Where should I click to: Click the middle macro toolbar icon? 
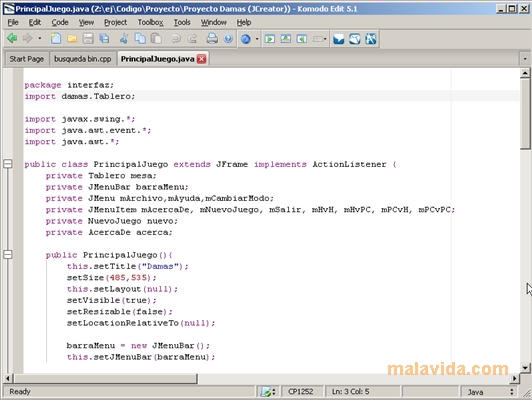pyautogui.click(x=285, y=39)
